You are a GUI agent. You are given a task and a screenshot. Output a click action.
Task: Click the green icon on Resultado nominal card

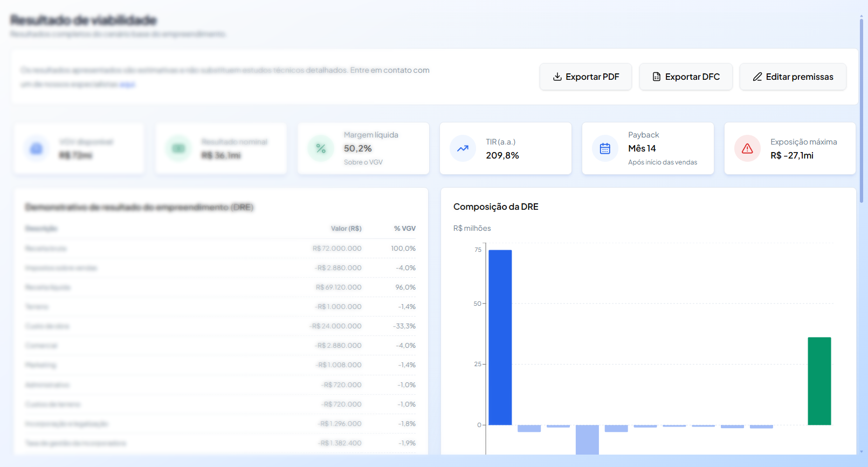[x=178, y=148]
